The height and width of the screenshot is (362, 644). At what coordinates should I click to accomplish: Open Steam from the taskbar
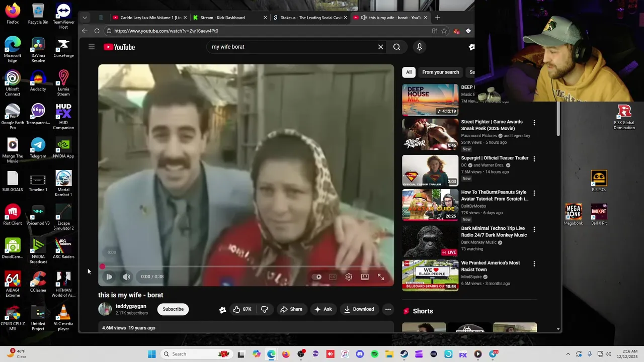coord(404,354)
